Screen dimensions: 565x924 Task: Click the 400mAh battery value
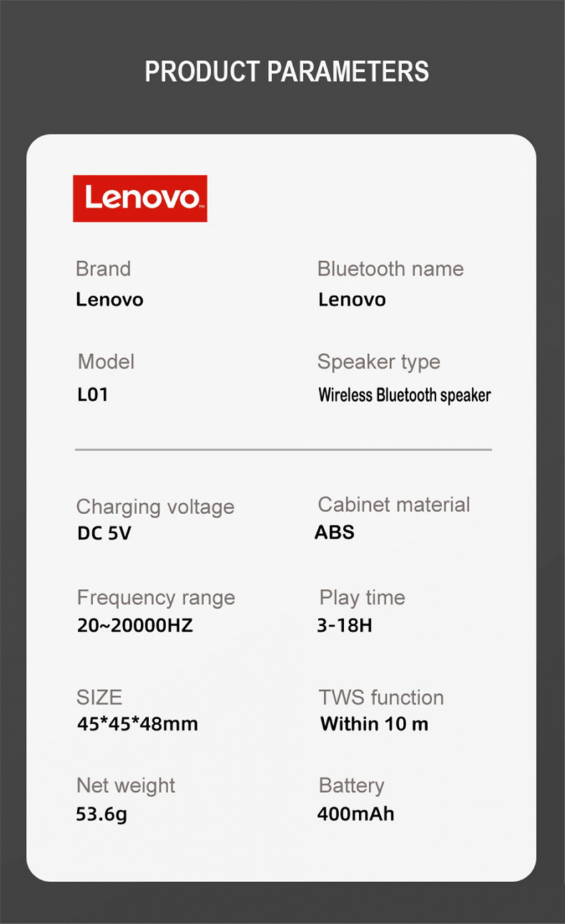tap(356, 813)
